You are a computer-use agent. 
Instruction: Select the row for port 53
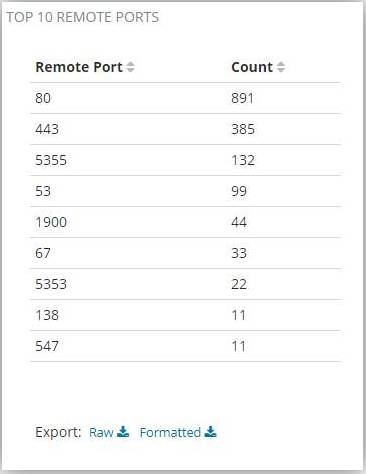point(186,191)
